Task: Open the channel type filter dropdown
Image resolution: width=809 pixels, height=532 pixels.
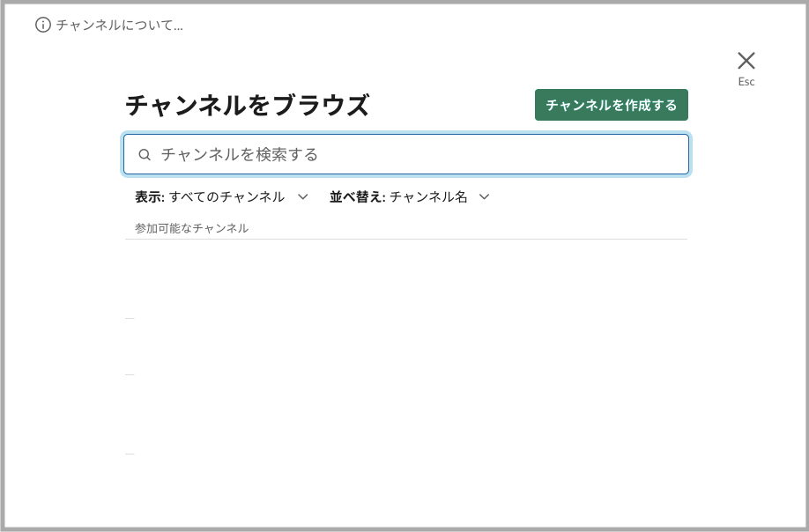Action: click(x=220, y=196)
